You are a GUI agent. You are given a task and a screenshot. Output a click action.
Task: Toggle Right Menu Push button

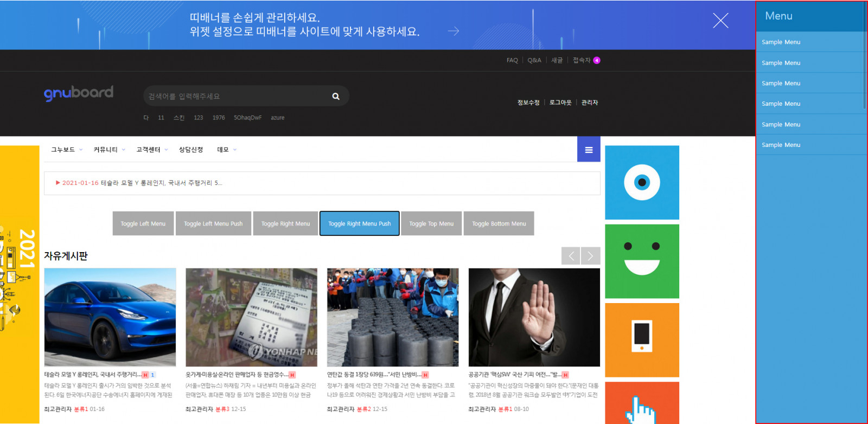359,223
